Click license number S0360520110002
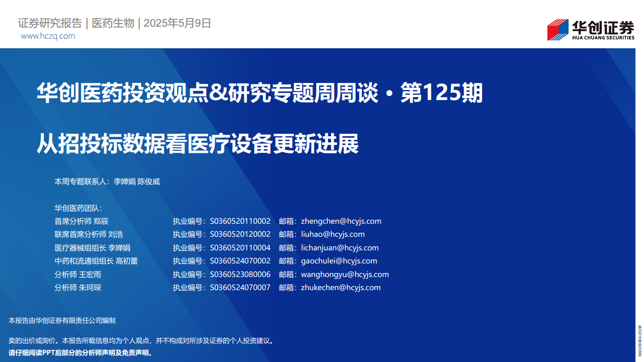This screenshot has height=362, width=644. pyautogui.click(x=240, y=221)
